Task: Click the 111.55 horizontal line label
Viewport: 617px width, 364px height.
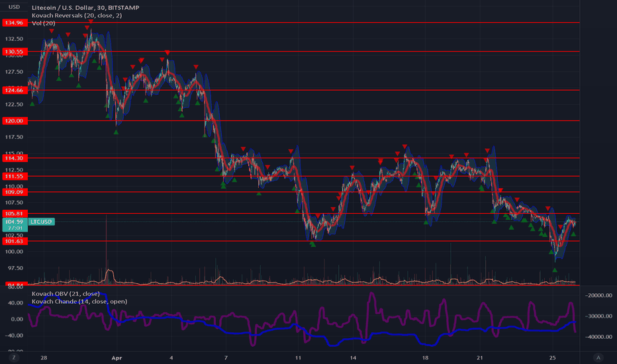Action: (x=15, y=176)
